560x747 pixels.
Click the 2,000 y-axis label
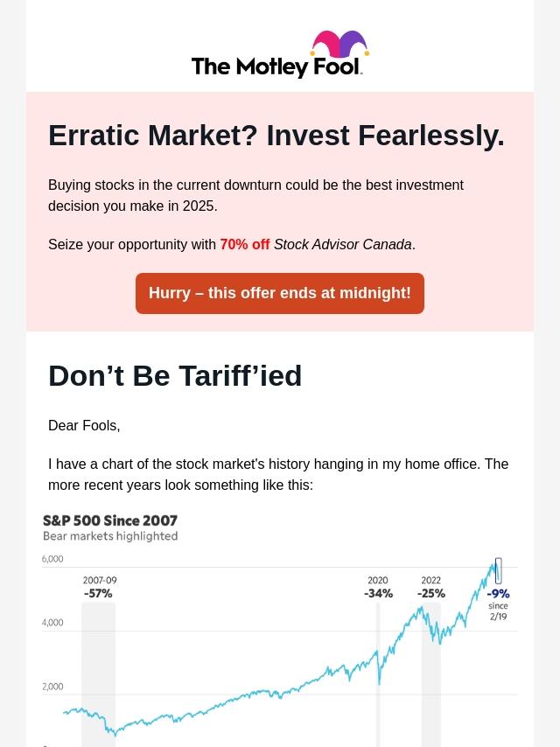point(52,687)
